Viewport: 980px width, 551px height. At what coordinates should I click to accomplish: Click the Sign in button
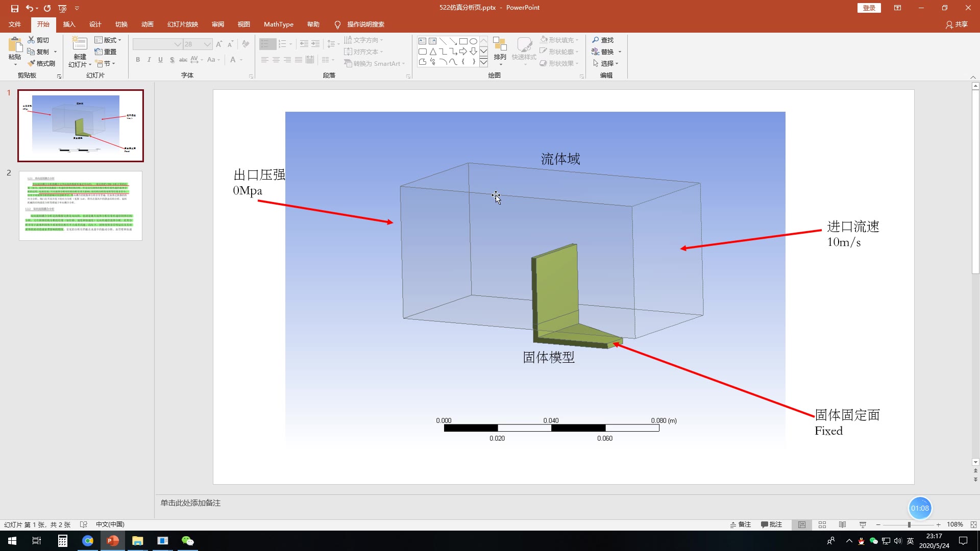coord(869,8)
